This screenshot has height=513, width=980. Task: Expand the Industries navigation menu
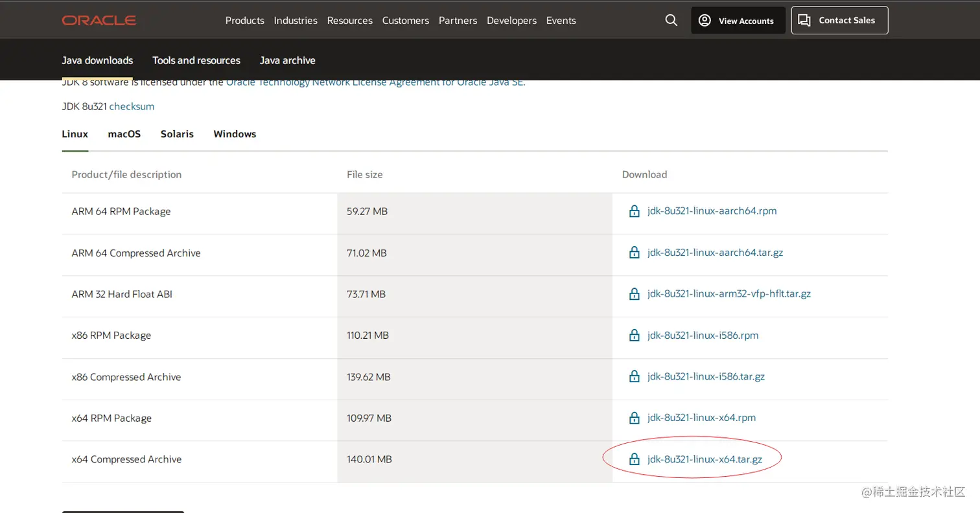tap(296, 21)
